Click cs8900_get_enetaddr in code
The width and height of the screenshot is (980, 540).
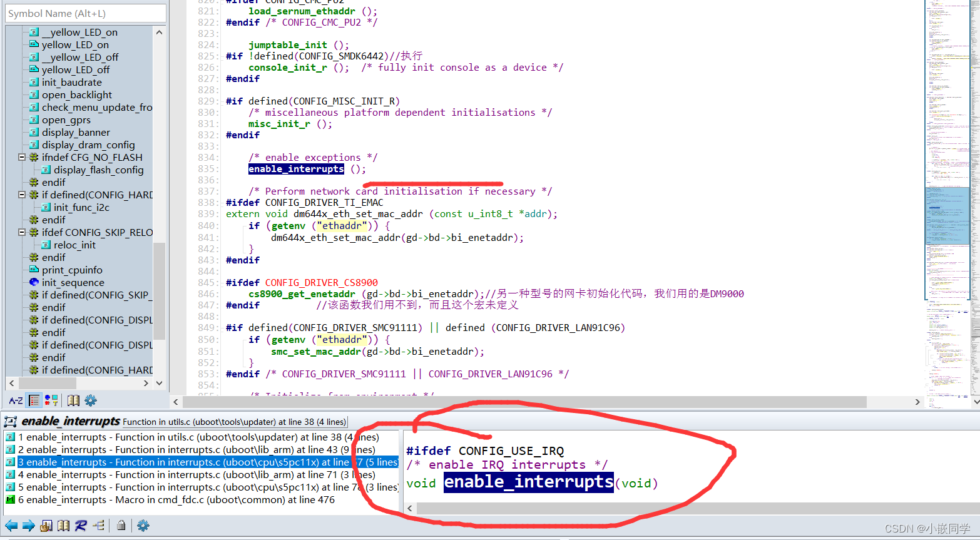[x=302, y=294]
